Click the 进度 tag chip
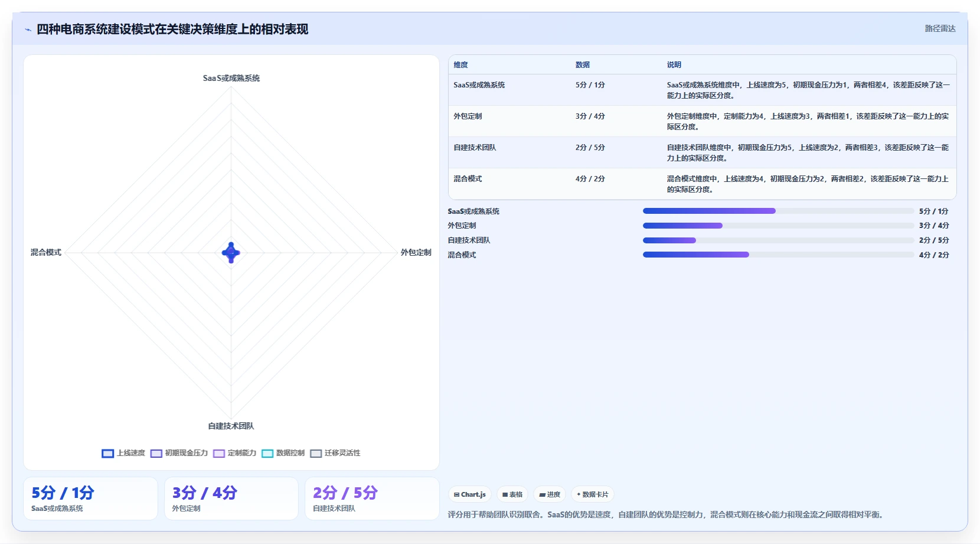The height and width of the screenshot is (544, 980). tap(550, 494)
